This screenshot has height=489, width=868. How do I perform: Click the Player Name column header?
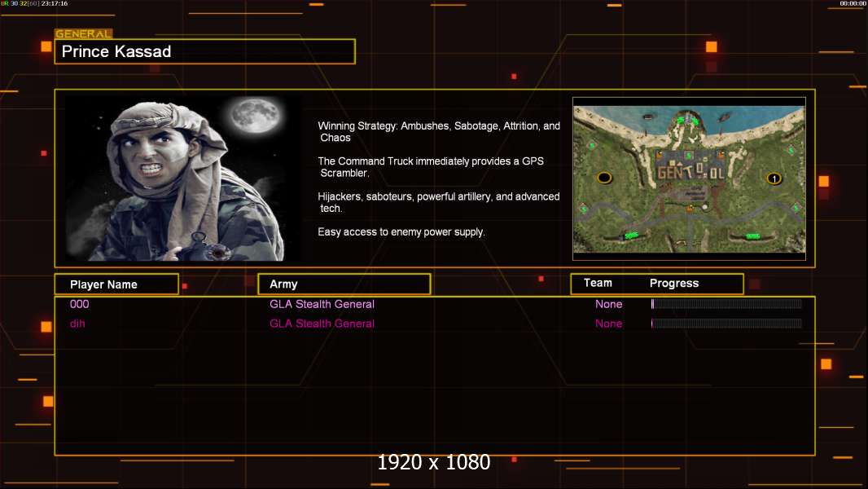click(x=116, y=284)
